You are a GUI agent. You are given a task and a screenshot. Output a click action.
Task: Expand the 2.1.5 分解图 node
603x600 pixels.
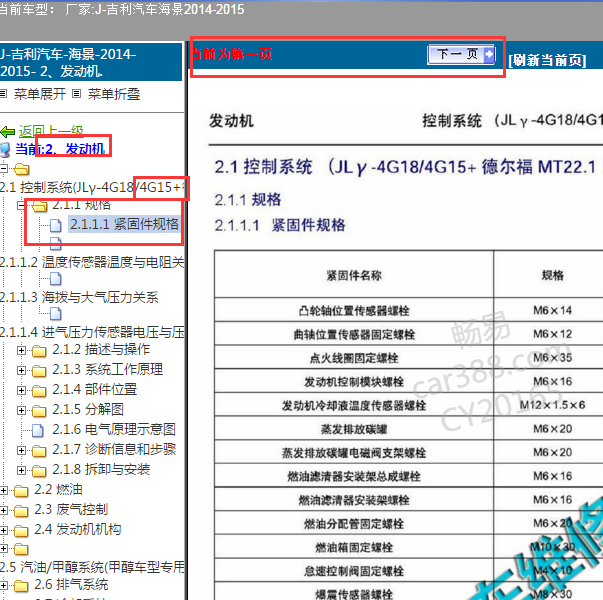pos(22,410)
